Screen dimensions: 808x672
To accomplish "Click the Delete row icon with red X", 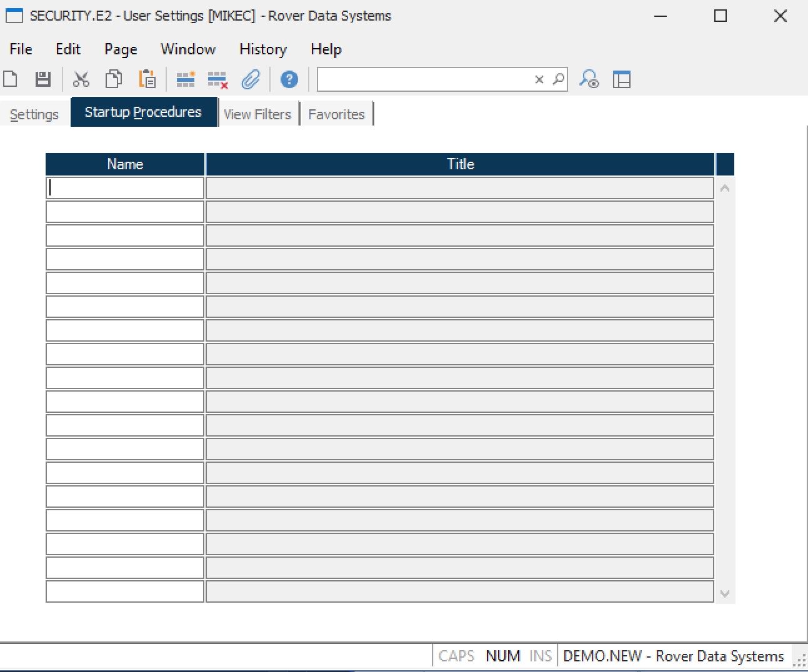I will click(x=217, y=79).
